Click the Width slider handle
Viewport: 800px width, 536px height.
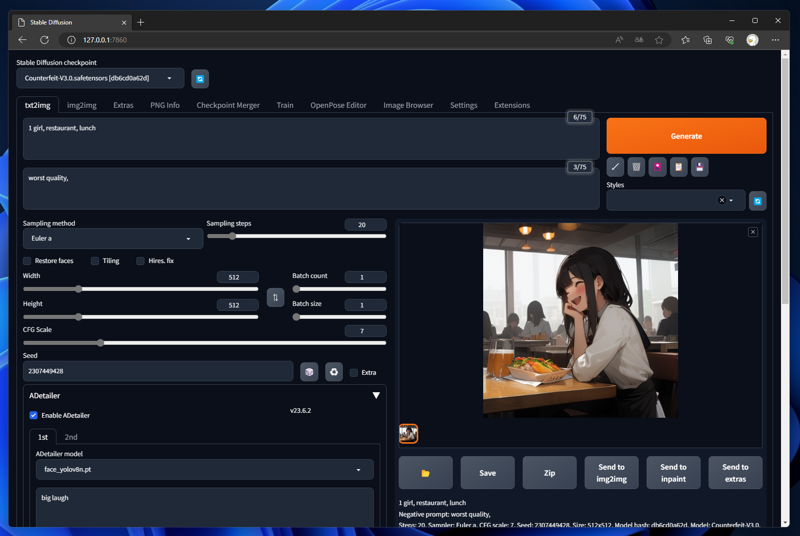(x=79, y=289)
